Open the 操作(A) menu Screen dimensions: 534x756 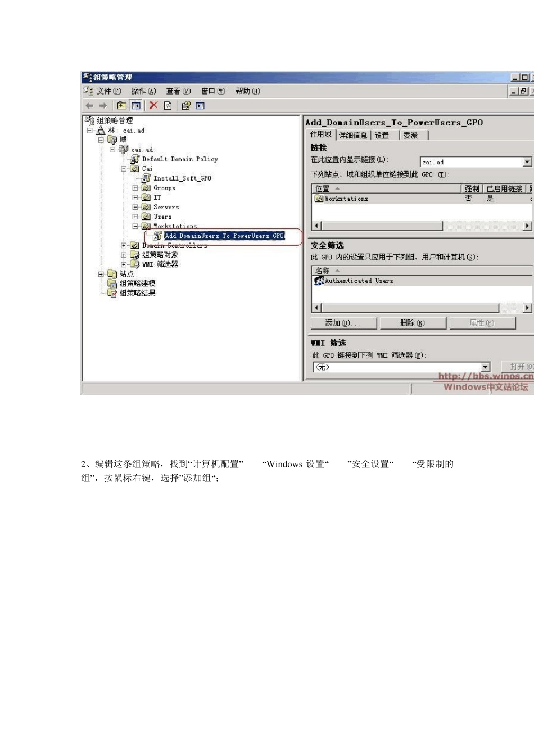tap(143, 91)
